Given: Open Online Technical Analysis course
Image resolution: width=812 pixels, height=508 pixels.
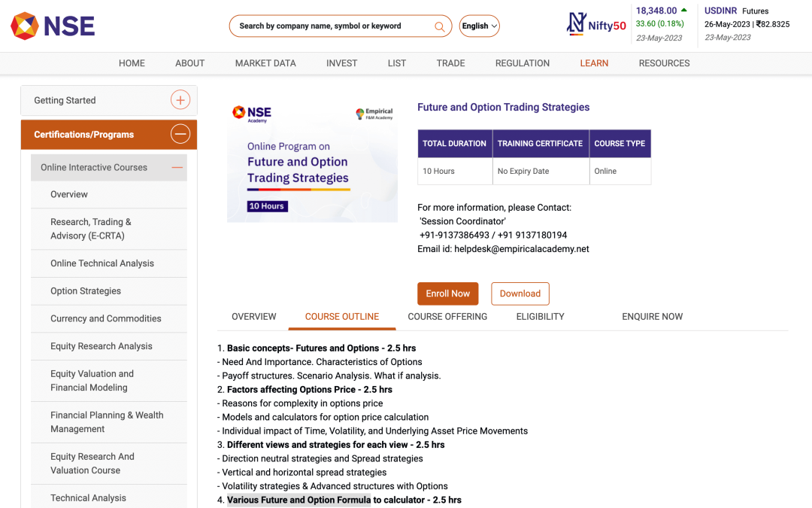Looking at the screenshot, I should click(109, 263).
